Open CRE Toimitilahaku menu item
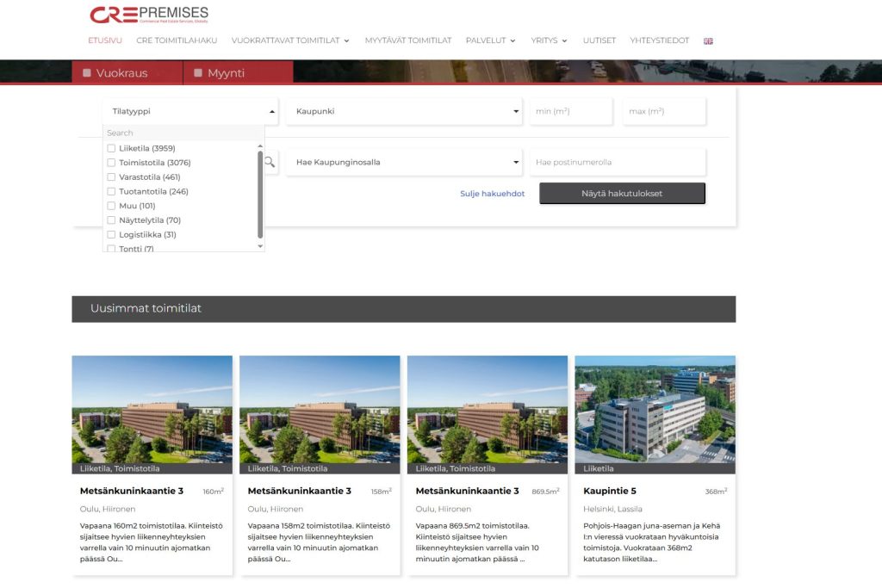This screenshot has height=588, width=882. click(x=177, y=40)
